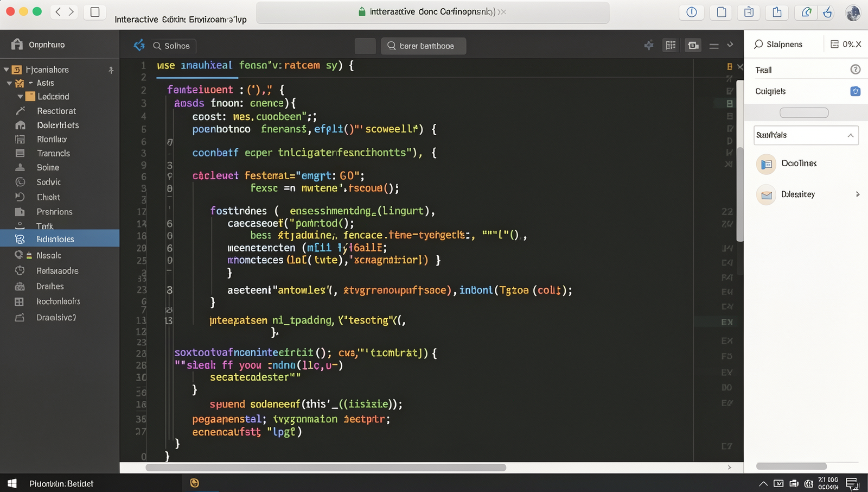
Task: Open Rocfonleoirs in sidebar
Action: [x=58, y=301]
